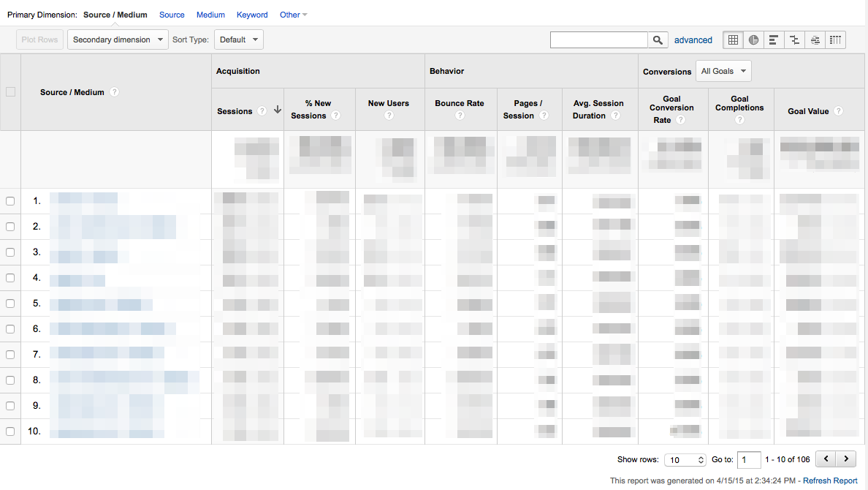Open help icon next to Goal Value

coord(838,111)
